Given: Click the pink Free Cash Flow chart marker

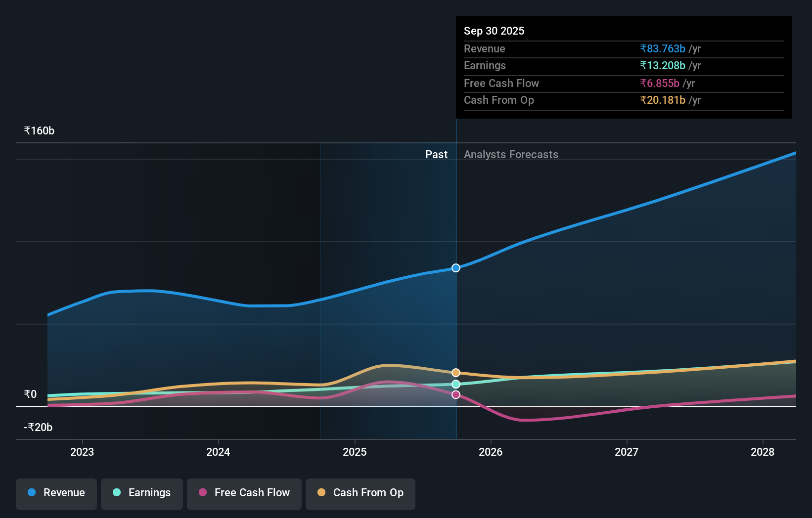Looking at the screenshot, I should coord(455,394).
